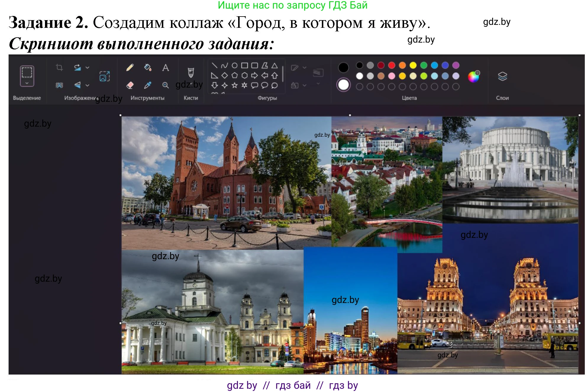Pick a color with the eyedropper tool
The height and width of the screenshot is (392, 586).
pyautogui.click(x=147, y=85)
